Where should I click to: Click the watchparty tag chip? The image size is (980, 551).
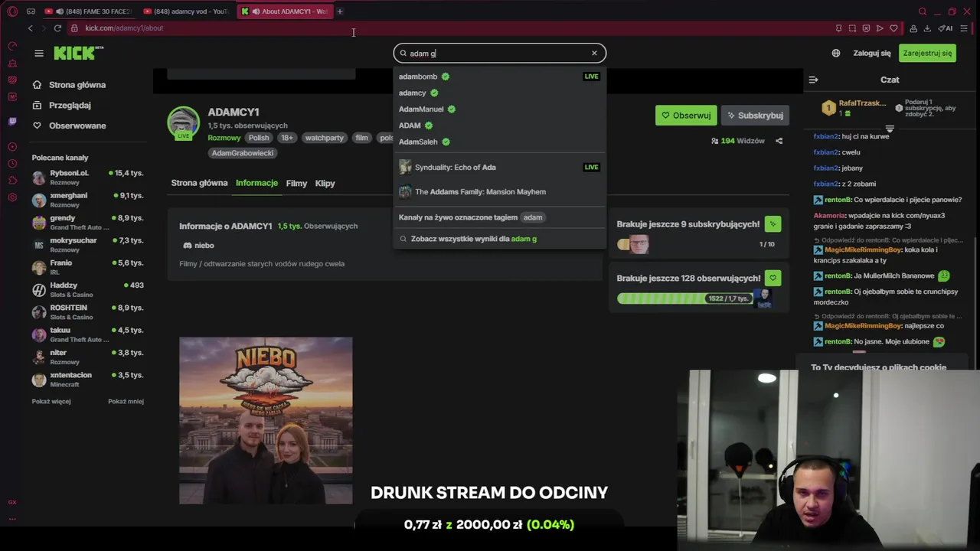click(x=324, y=138)
